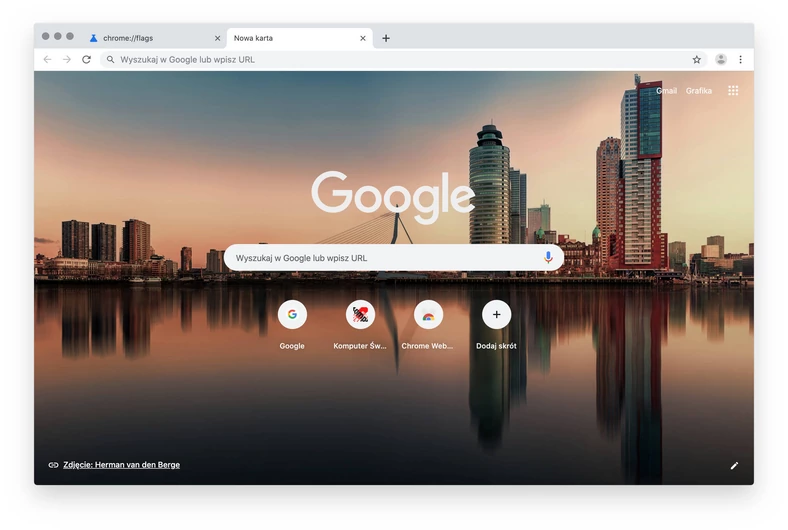Add a shortcut via Dodaj skrót
The height and width of the screenshot is (530, 788).
click(x=496, y=324)
